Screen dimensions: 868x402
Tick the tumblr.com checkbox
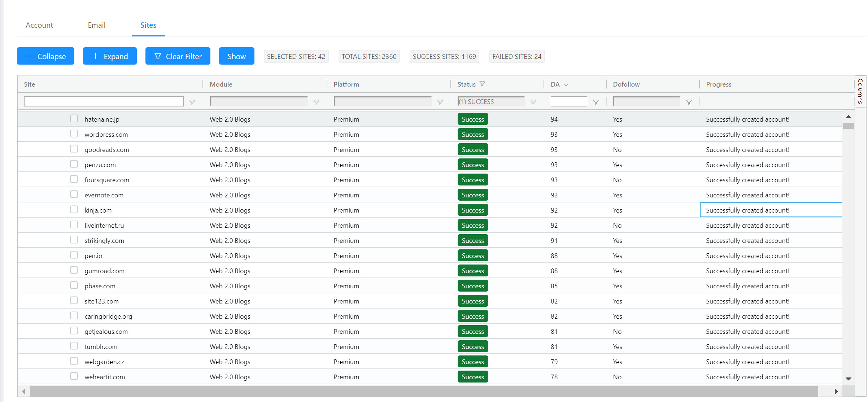tap(74, 346)
